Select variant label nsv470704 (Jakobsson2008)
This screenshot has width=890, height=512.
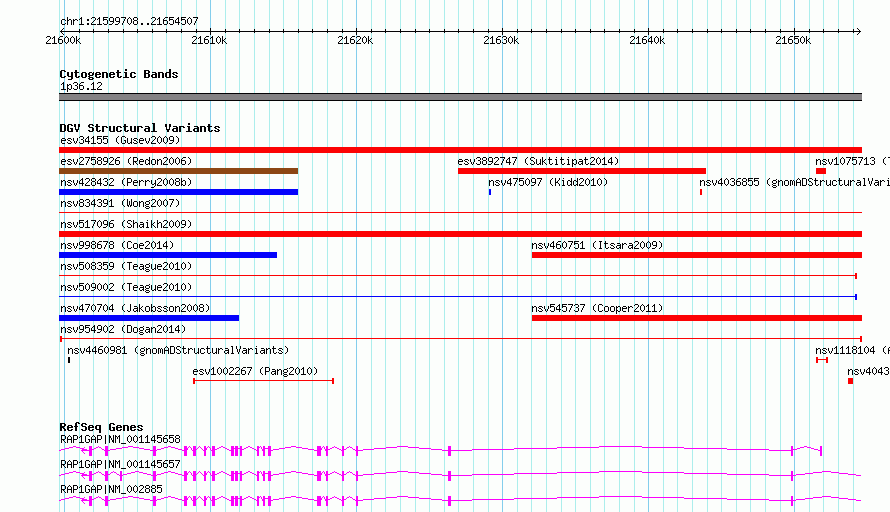135,308
